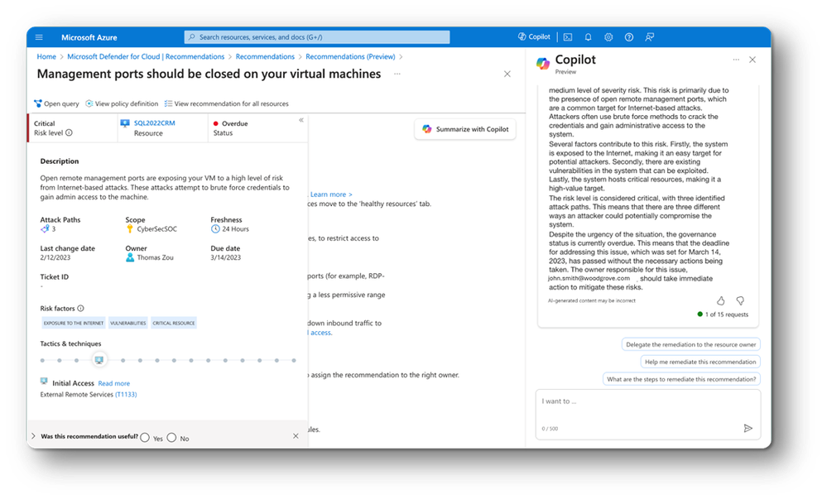The width and height of the screenshot is (827, 504).
Task: Collapse details panel with double chevron
Action: coord(301,120)
